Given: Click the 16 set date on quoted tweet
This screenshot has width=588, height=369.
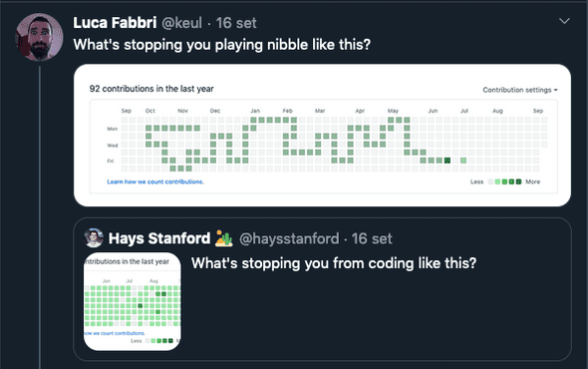Looking at the screenshot, I should [372, 238].
